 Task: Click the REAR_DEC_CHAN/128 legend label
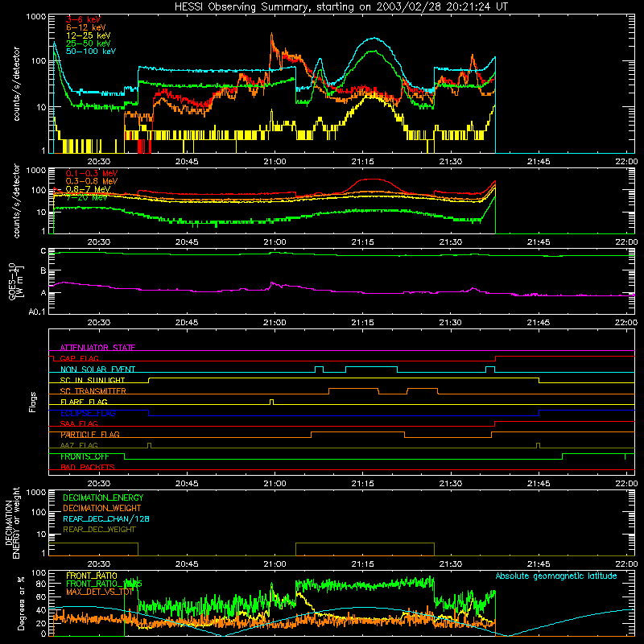(x=106, y=519)
